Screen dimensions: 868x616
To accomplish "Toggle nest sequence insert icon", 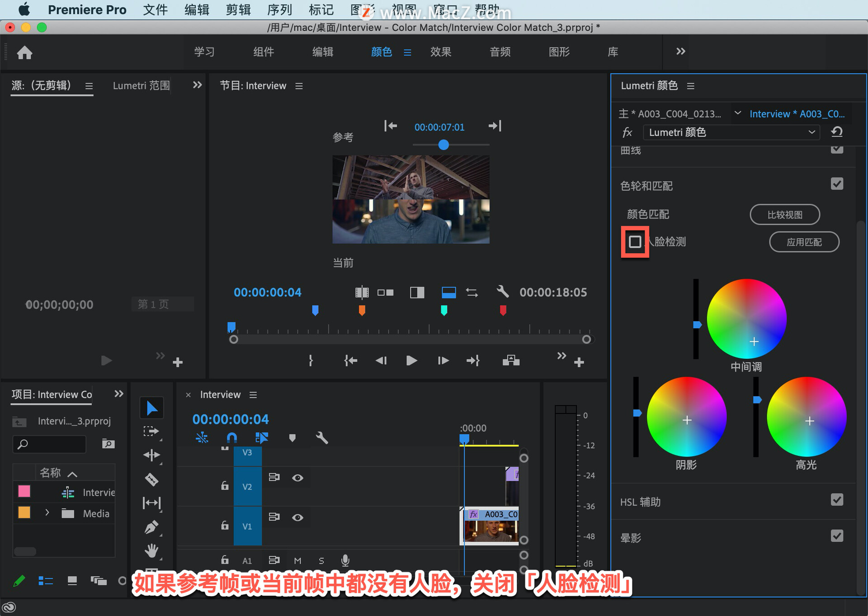I will tap(202, 437).
